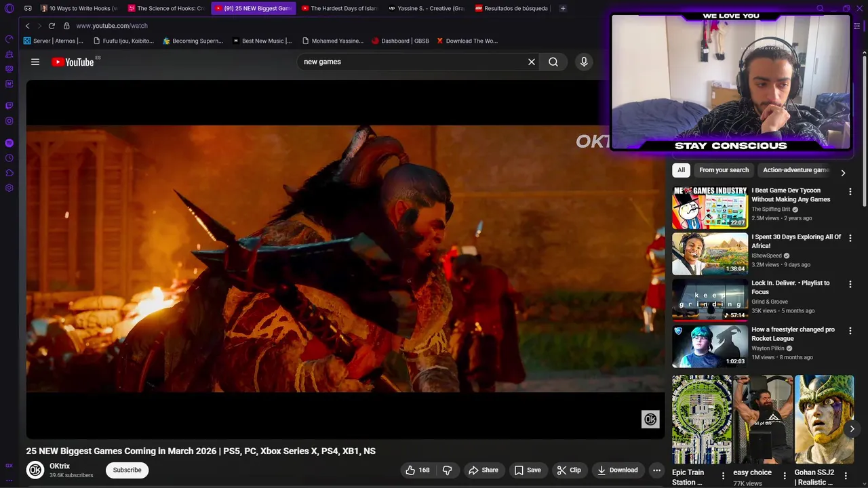Image resolution: width=868 pixels, height=488 pixels.
Task: Open OKtrix channel name link
Action: pyautogui.click(x=60, y=466)
